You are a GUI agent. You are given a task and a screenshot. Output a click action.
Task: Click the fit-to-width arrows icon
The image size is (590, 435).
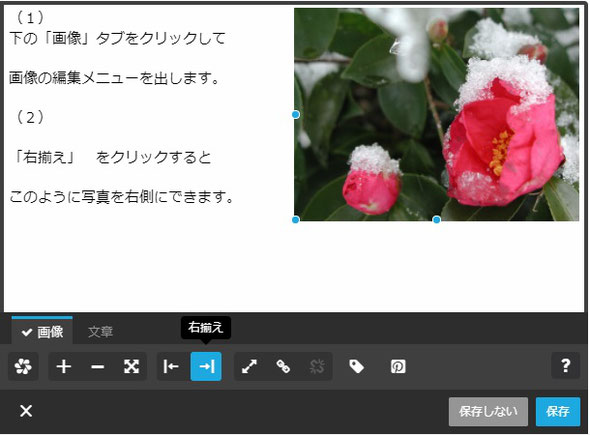131,366
